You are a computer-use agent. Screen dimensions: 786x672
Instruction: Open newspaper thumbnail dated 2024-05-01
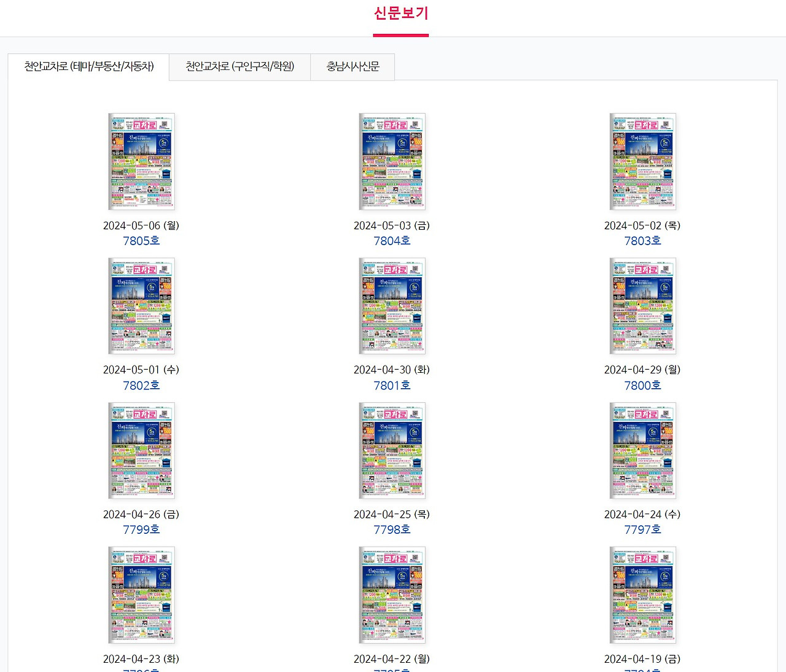tap(141, 306)
